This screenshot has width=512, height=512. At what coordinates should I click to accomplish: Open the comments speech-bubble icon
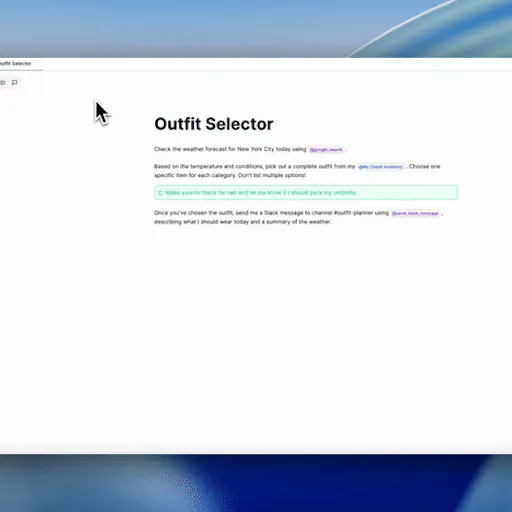coord(15,82)
